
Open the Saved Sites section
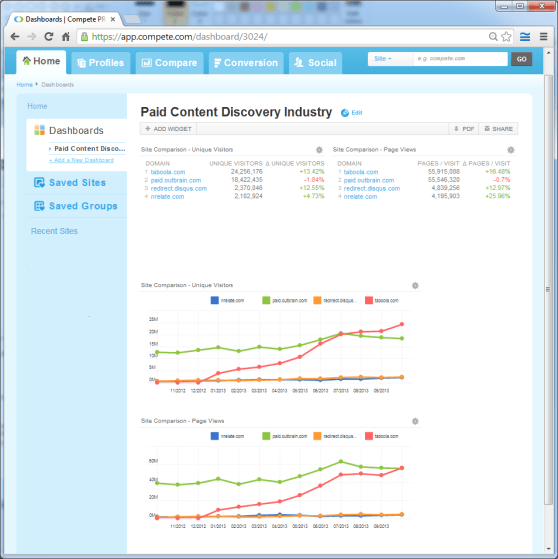77,183
